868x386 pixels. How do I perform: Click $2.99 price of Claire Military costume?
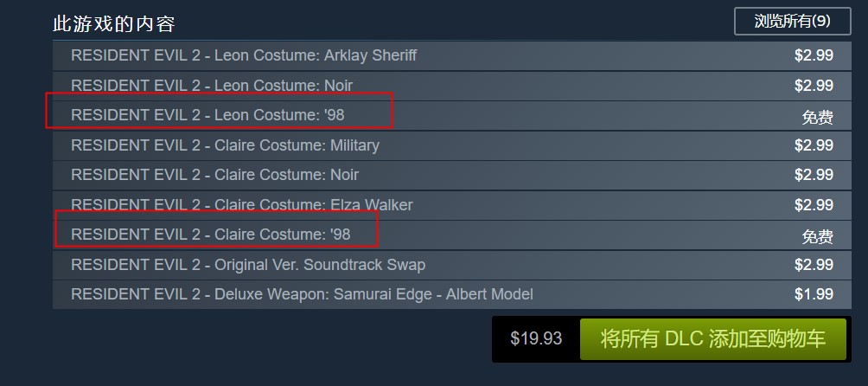(814, 145)
